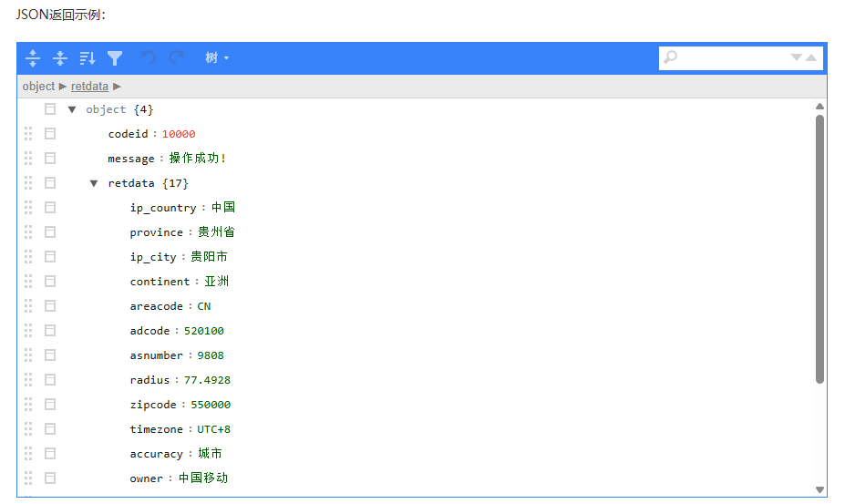This screenshot has width=845, height=504.
Task: Redo the last action
Action: [176, 57]
